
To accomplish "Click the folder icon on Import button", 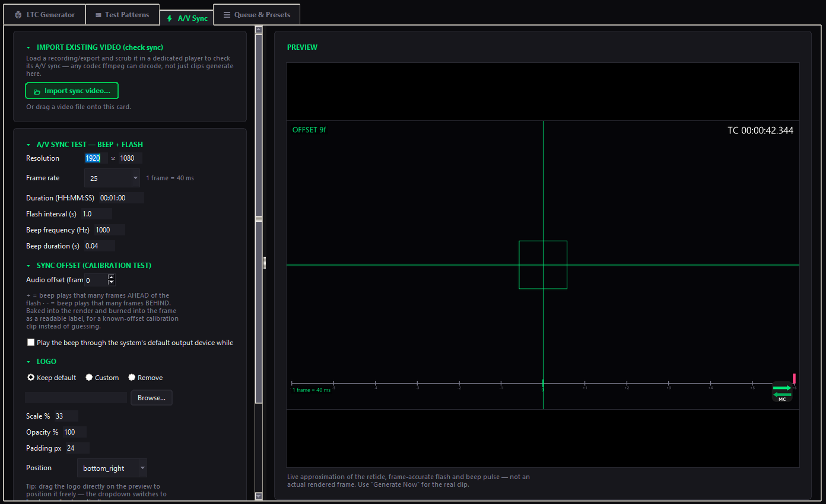I will (x=37, y=91).
